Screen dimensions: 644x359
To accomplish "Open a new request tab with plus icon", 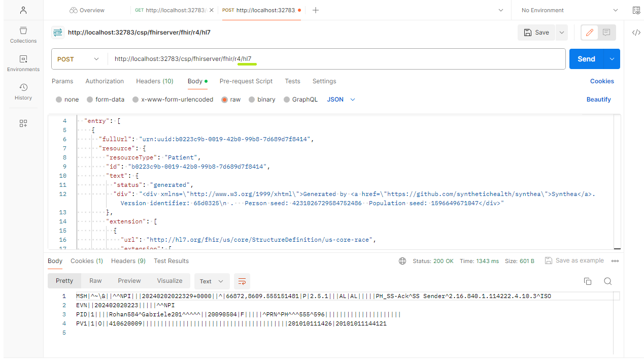I will tap(316, 10).
